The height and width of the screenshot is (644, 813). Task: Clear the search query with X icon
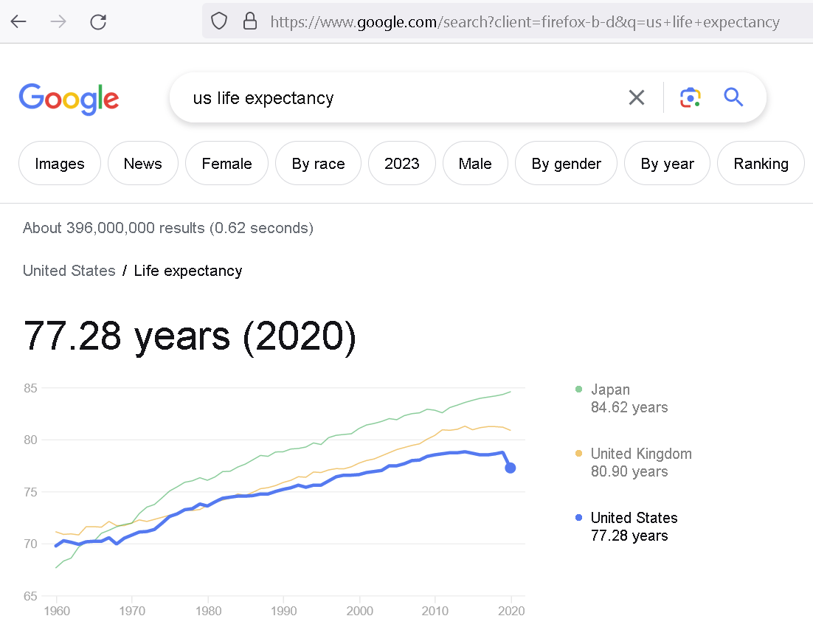pyautogui.click(x=636, y=97)
